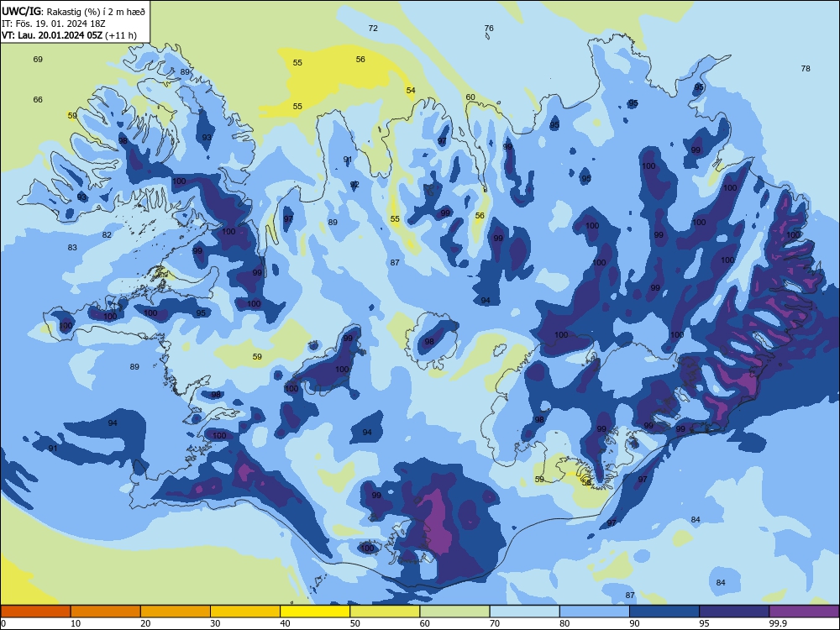The height and width of the screenshot is (630, 840).
Task: Click the 'IT: Fös. 19. 01. 2024 18Z' line
Action: [x=54, y=24]
